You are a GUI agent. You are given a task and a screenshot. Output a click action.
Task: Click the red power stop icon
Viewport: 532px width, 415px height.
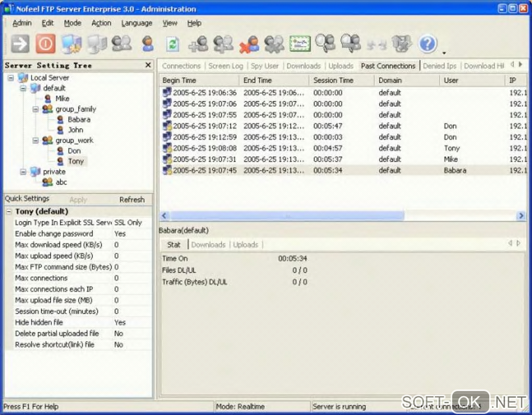[x=45, y=44]
